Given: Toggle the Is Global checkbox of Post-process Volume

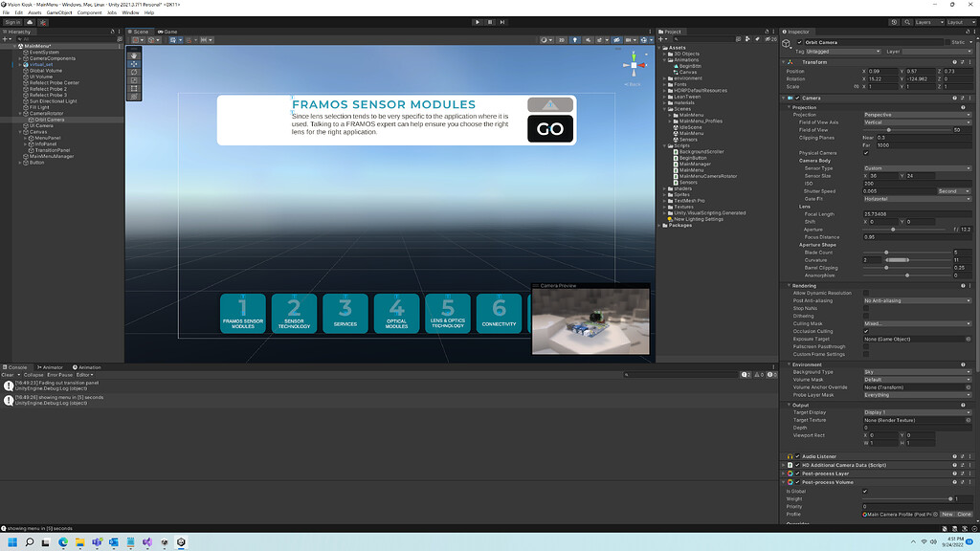Looking at the screenshot, I should point(864,491).
